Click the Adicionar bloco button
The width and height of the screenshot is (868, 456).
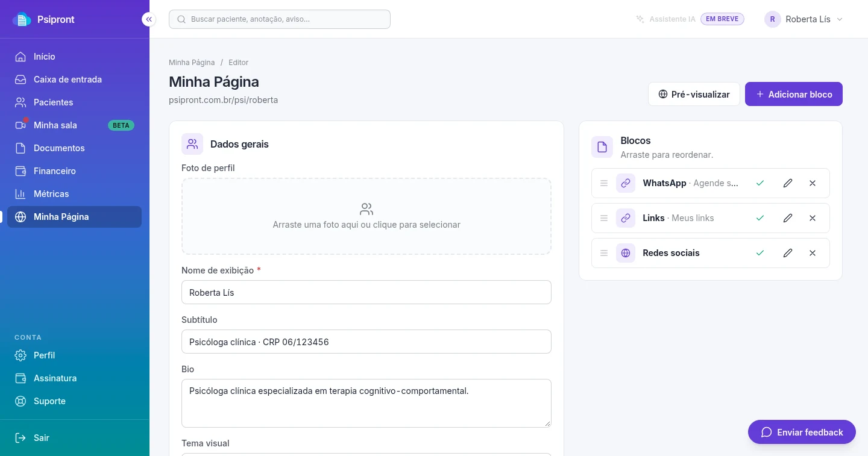tap(794, 94)
